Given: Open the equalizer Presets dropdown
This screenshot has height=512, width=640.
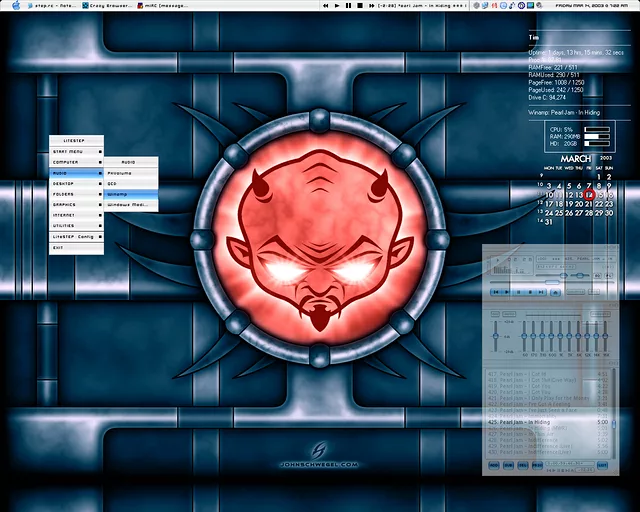Looking at the screenshot, I should 600,314.
